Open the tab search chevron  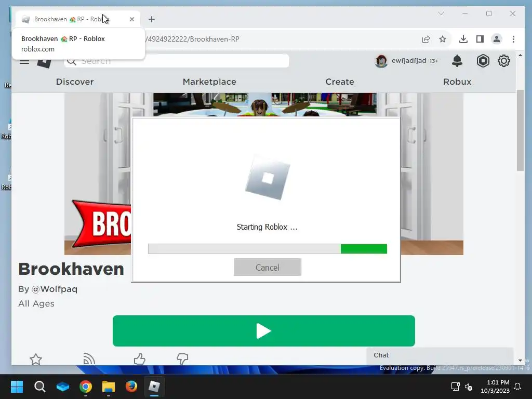441,14
